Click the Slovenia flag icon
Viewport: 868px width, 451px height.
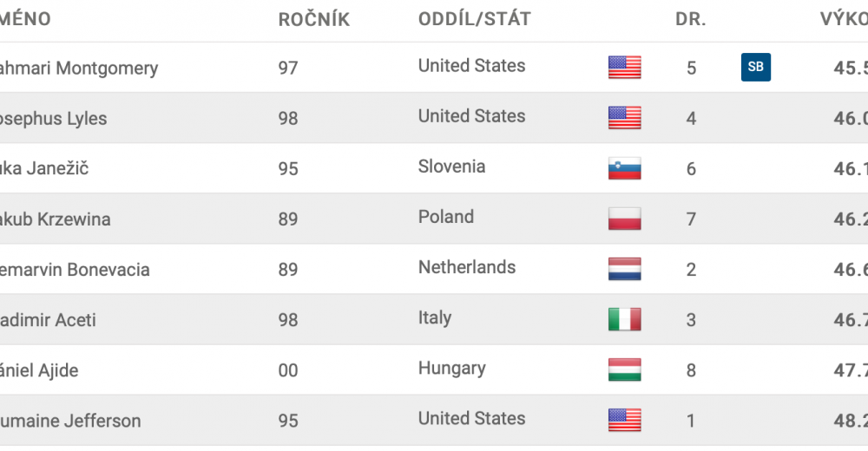[624, 168]
